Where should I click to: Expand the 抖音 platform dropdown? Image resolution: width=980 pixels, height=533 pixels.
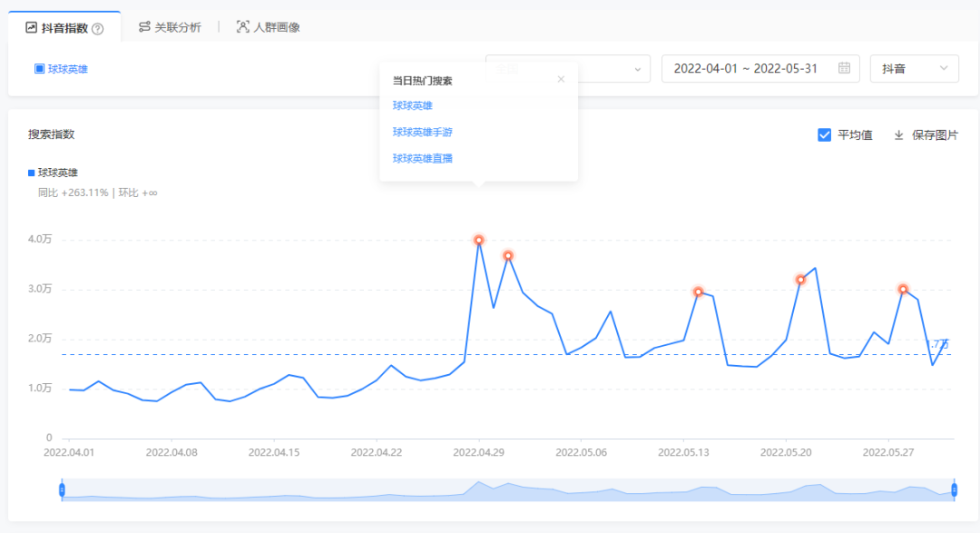[x=915, y=69]
